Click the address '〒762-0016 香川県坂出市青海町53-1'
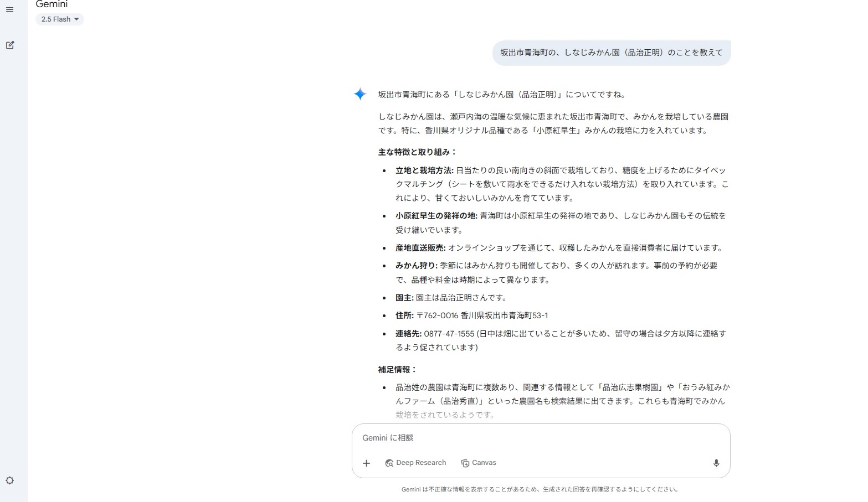Image resolution: width=868 pixels, height=502 pixels. coord(482,315)
